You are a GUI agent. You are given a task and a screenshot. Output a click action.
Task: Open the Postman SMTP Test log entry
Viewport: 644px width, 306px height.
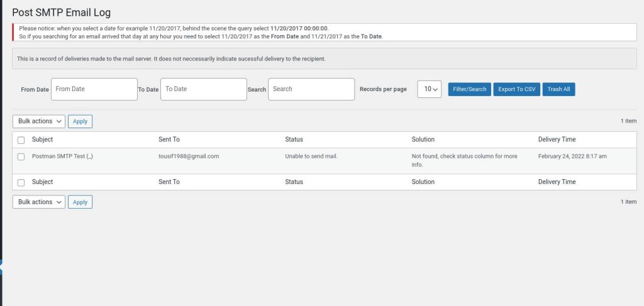coord(62,156)
